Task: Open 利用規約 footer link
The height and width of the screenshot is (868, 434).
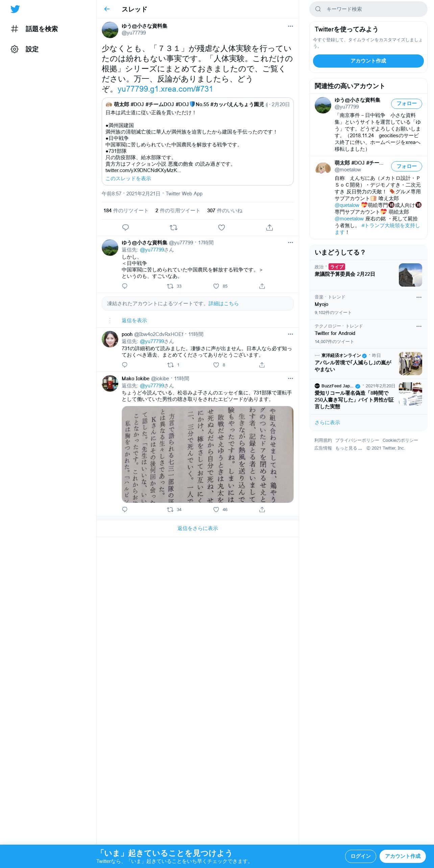Action: (323, 440)
